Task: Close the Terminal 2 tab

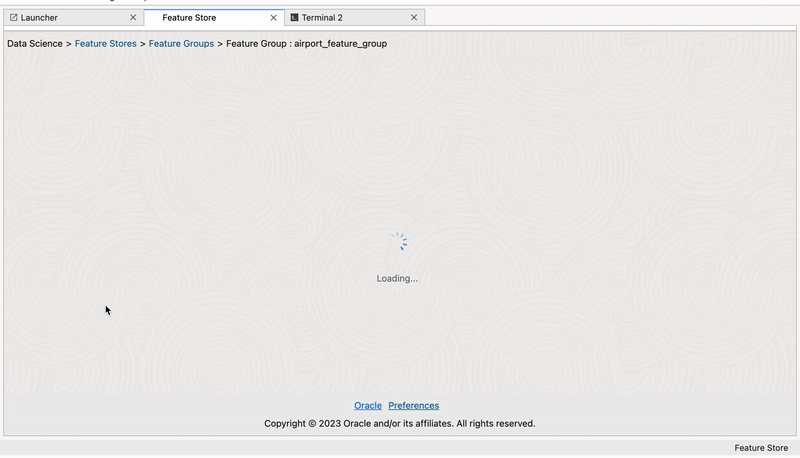Action: click(414, 17)
